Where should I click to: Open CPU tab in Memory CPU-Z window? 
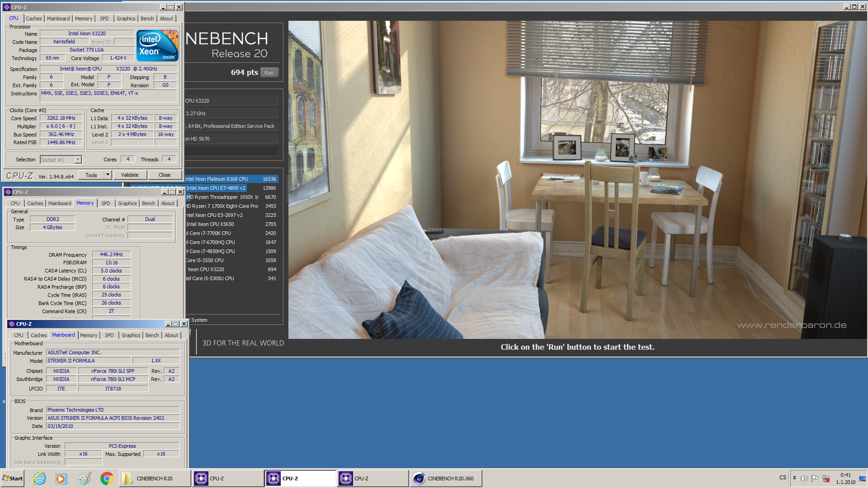coord(15,203)
